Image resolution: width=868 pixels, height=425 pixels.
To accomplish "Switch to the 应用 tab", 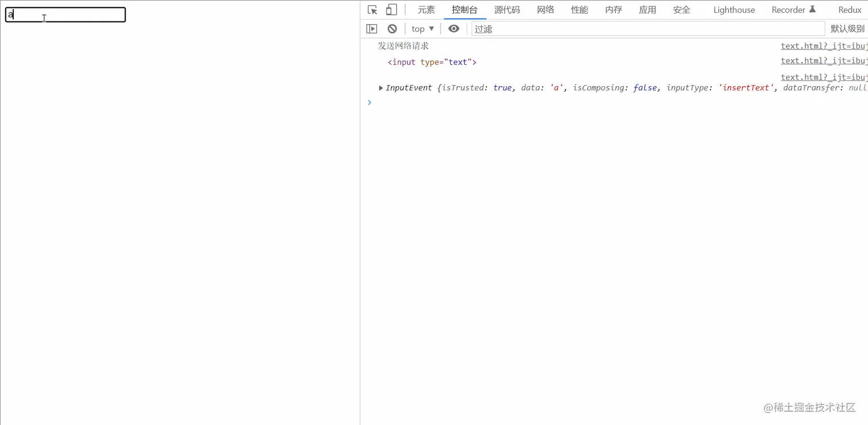I will point(648,10).
